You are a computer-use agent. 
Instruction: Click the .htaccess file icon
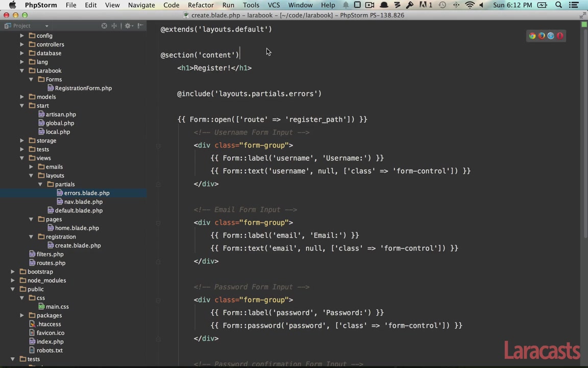click(x=32, y=324)
